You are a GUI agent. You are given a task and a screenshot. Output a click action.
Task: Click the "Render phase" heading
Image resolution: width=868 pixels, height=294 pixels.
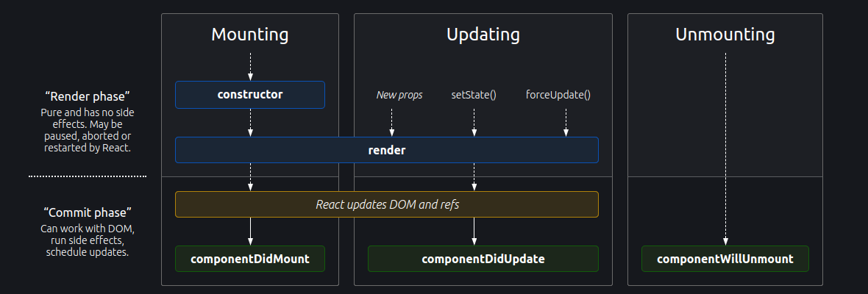(x=88, y=97)
